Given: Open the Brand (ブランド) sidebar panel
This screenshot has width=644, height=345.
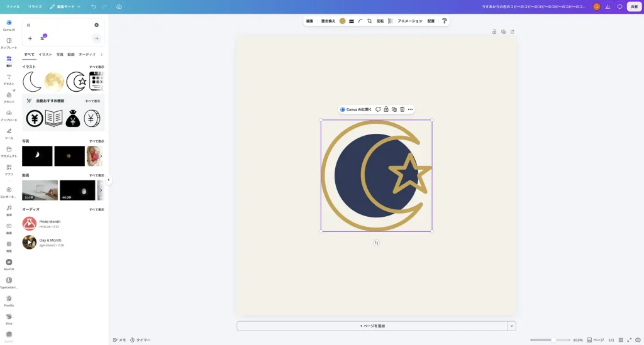Looking at the screenshot, I should click(x=9, y=97).
